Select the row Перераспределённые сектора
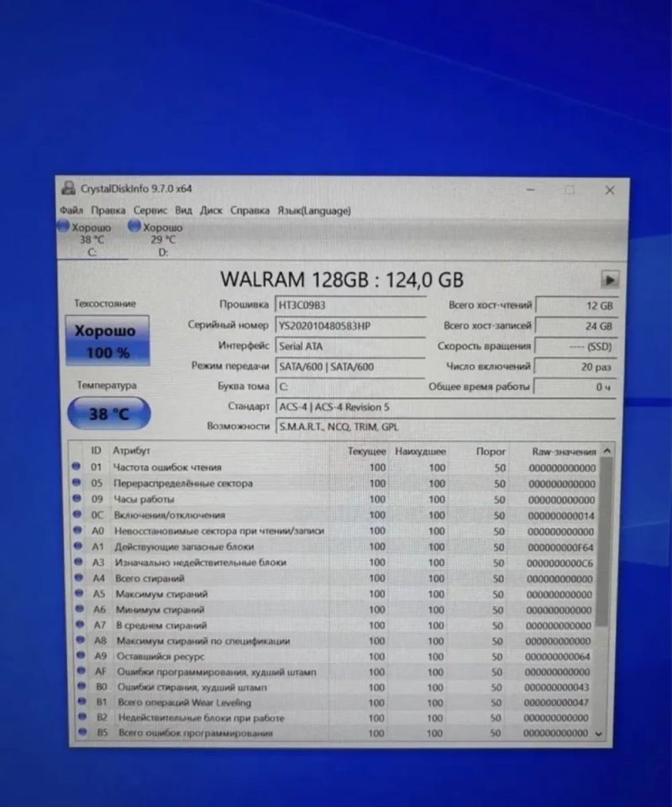The height and width of the screenshot is (807, 672). [334, 483]
